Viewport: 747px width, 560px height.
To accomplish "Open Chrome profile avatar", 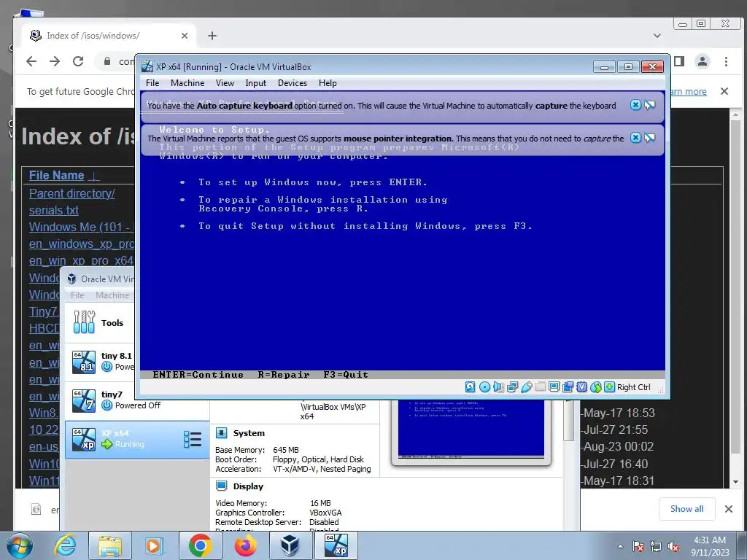I will click(x=703, y=61).
